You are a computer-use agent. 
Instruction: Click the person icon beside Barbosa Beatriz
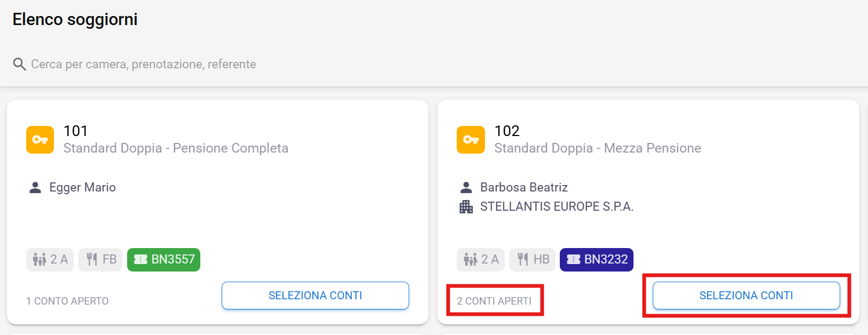466,188
